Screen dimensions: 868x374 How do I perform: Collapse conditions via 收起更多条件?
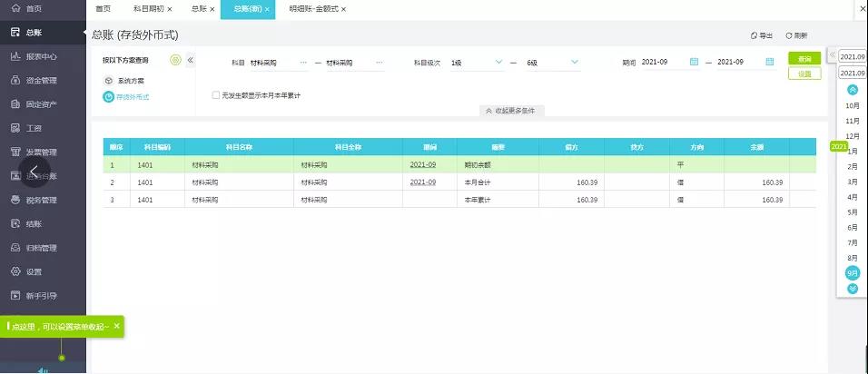(x=511, y=111)
